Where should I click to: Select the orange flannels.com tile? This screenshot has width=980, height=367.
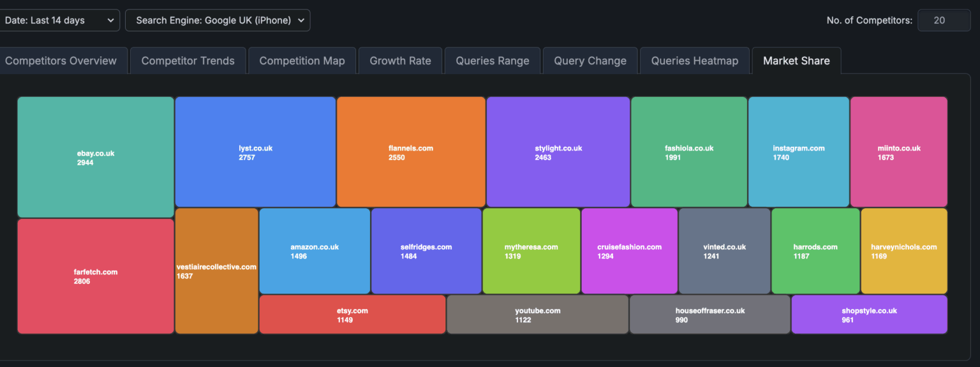pos(411,152)
